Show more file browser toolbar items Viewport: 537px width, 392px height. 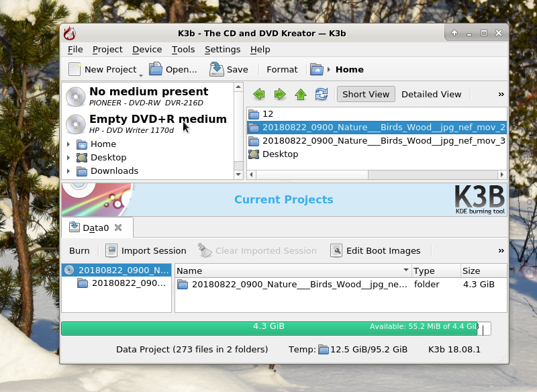[x=501, y=94]
